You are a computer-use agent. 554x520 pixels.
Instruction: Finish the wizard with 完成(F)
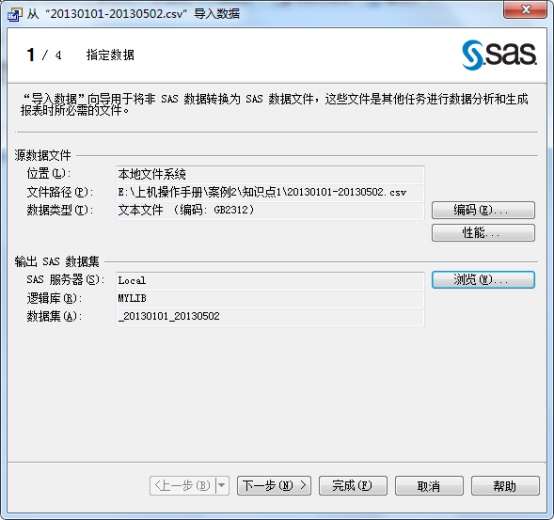click(x=353, y=486)
